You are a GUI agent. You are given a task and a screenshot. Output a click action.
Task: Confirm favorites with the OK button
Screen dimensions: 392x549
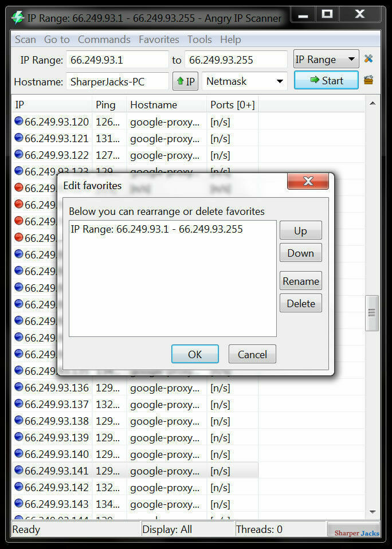tap(195, 354)
